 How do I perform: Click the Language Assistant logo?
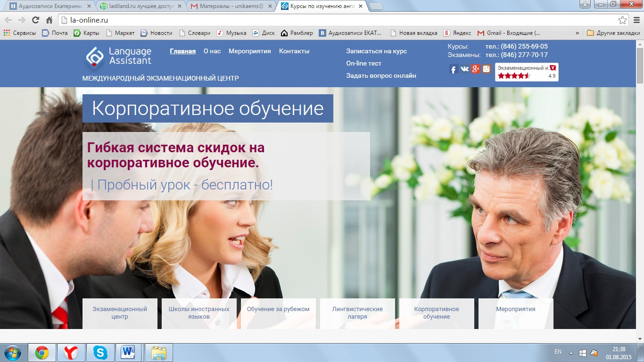point(118,58)
